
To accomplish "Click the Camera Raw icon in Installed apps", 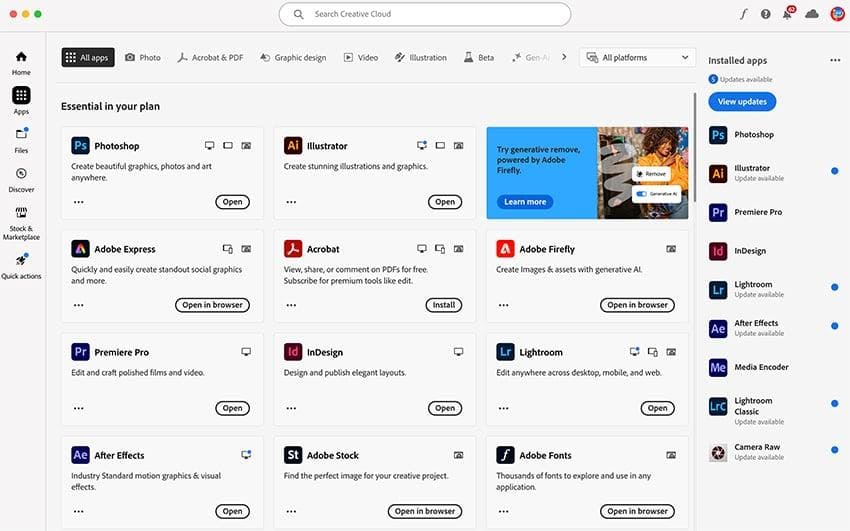I will 718,452.
